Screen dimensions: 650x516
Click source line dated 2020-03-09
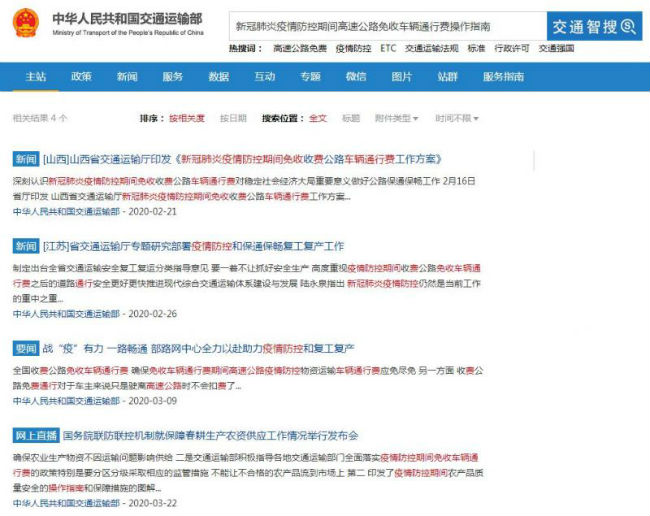pyautogui.click(x=95, y=401)
